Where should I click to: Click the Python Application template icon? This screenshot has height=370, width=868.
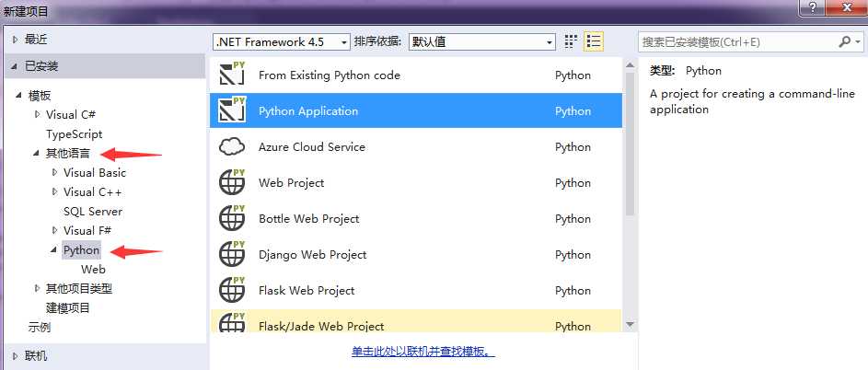click(x=232, y=110)
